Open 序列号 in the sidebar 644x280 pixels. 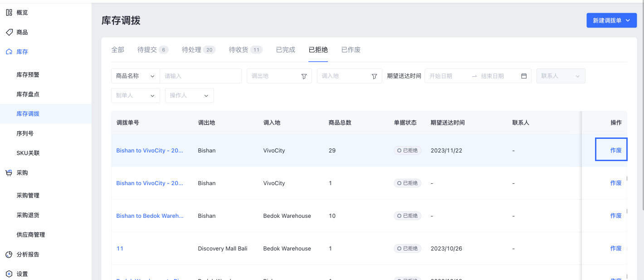coord(25,134)
